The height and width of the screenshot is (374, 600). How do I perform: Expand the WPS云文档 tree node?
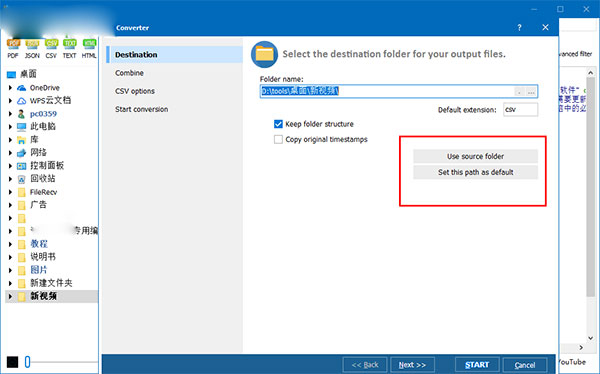pyautogui.click(x=10, y=101)
